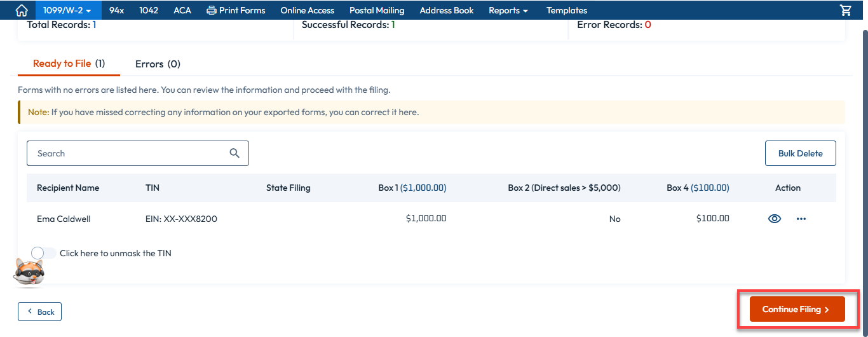Click the Continue Filing button
This screenshot has width=868, height=337.
[797, 309]
